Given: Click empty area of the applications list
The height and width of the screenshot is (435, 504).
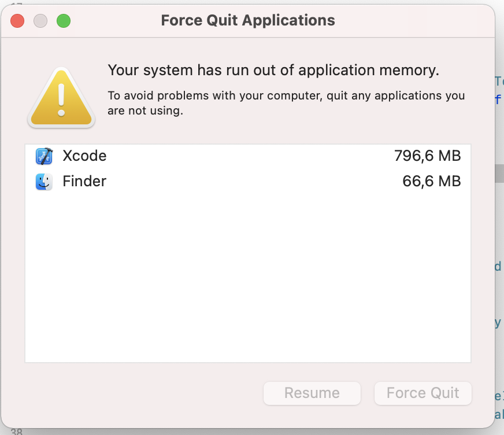Looking at the screenshot, I should click(x=247, y=278).
